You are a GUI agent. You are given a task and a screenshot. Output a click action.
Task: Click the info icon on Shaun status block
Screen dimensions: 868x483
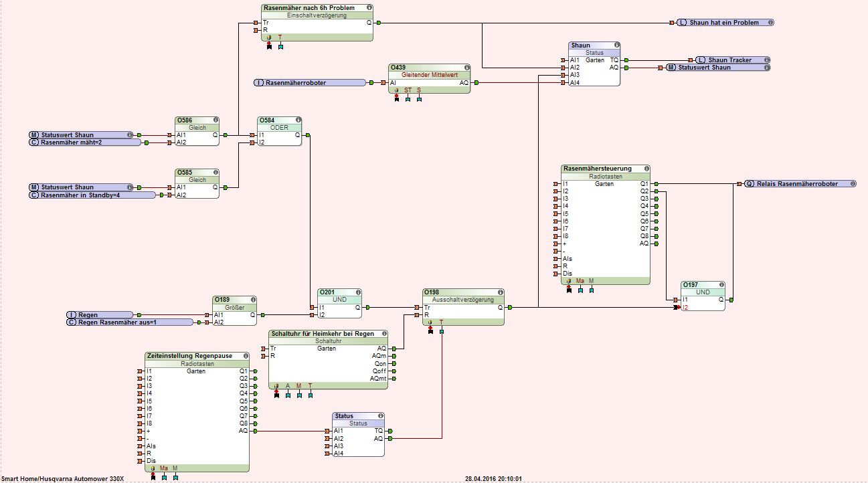tap(616, 45)
